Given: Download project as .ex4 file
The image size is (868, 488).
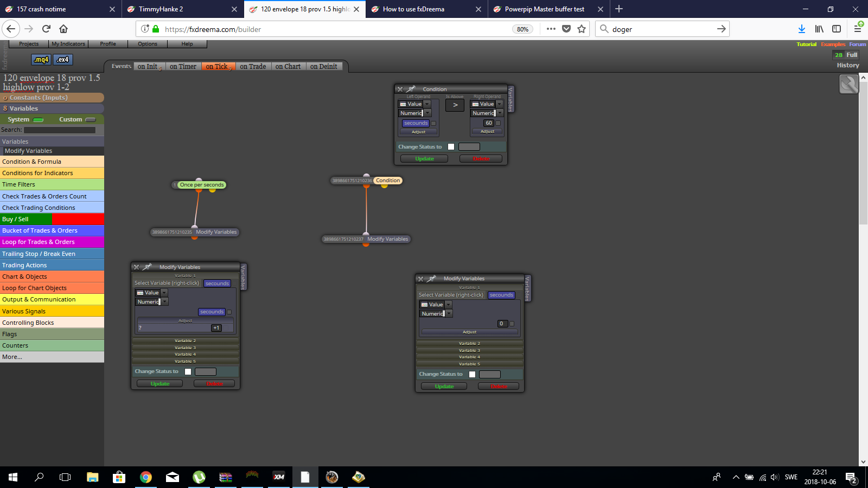Looking at the screenshot, I should pyautogui.click(x=63, y=60).
